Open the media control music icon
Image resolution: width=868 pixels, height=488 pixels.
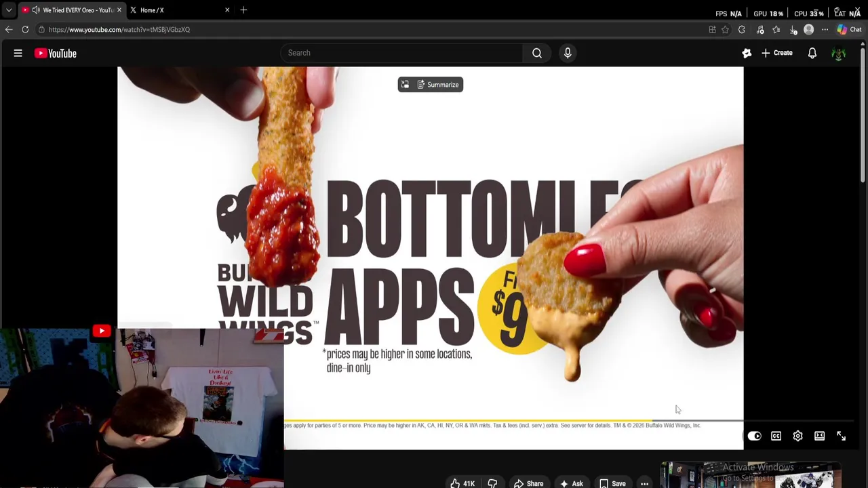pos(760,29)
